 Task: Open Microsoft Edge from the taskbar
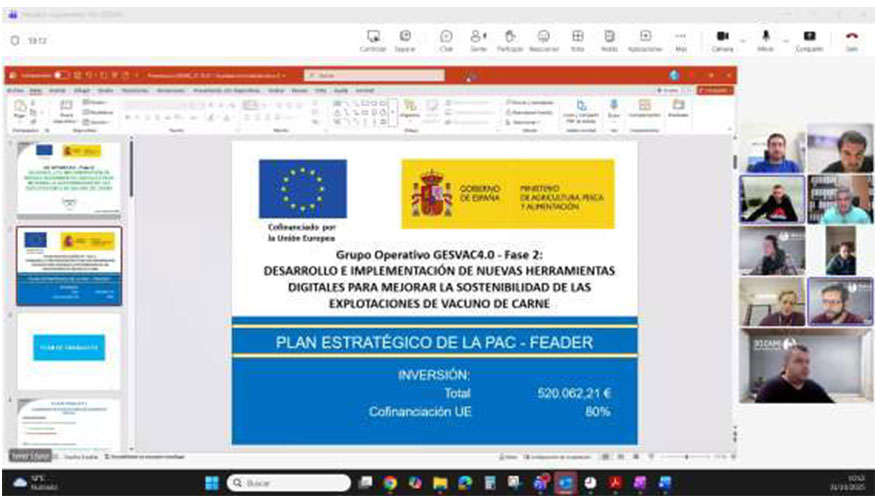[465, 483]
